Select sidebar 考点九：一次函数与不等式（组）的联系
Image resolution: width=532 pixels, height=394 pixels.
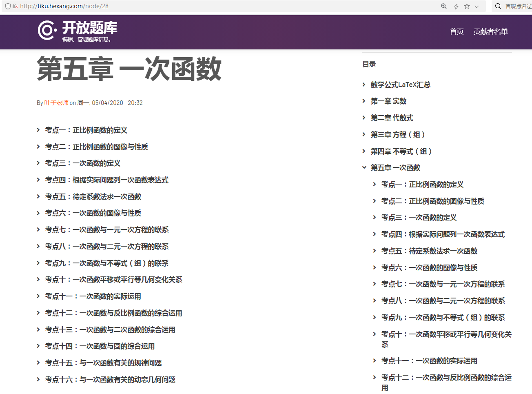[443, 317]
